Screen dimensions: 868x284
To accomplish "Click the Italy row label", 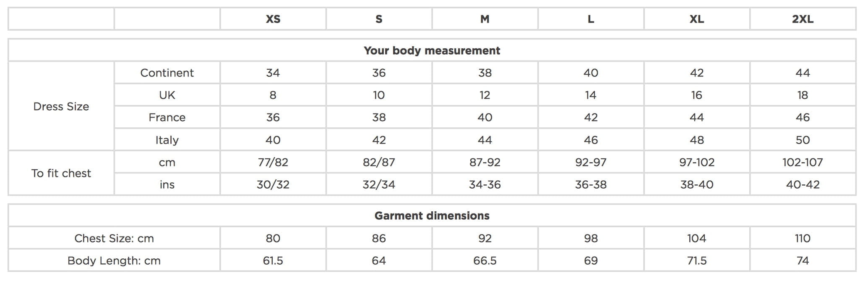I will pyautogui.click(x=167, y=140).
